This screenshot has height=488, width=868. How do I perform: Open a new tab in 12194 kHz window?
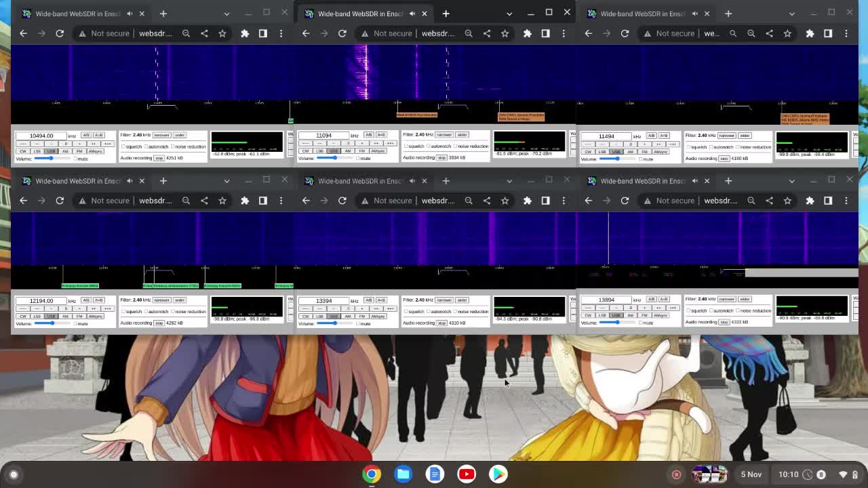pos(163,181)
